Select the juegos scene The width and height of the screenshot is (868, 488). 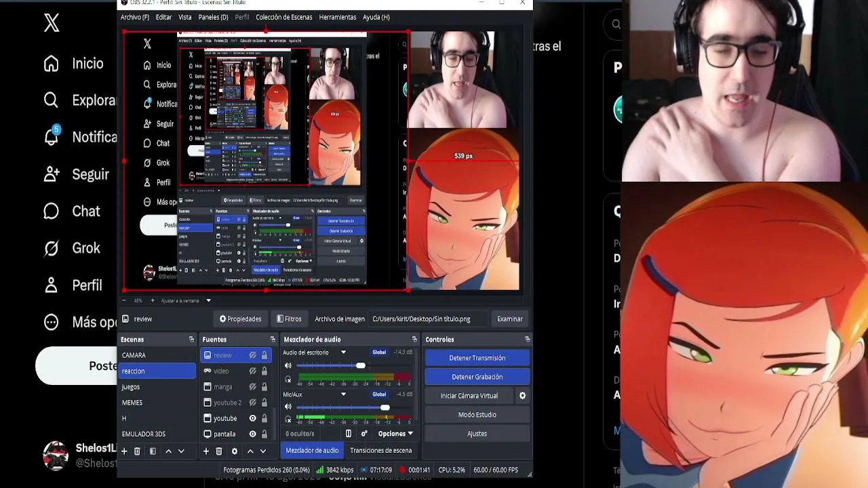[157, 387]
